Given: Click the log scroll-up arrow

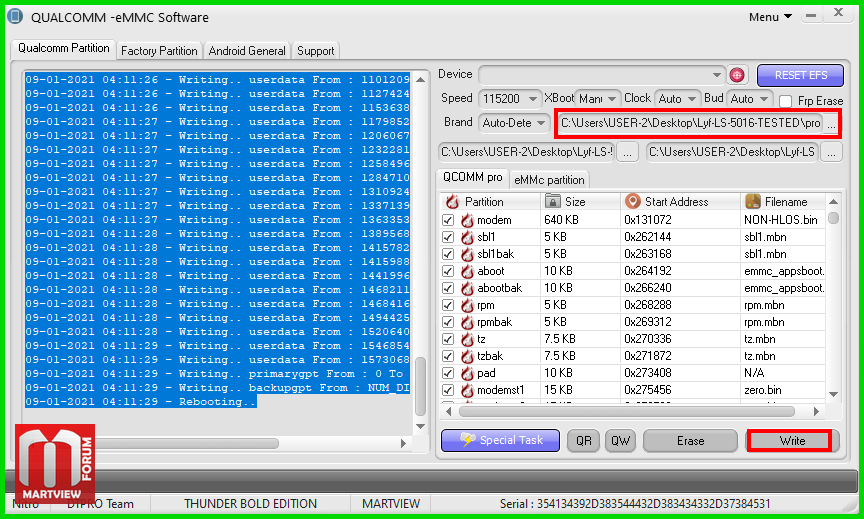Looking at the screenshot, I should tap(420, 80).
